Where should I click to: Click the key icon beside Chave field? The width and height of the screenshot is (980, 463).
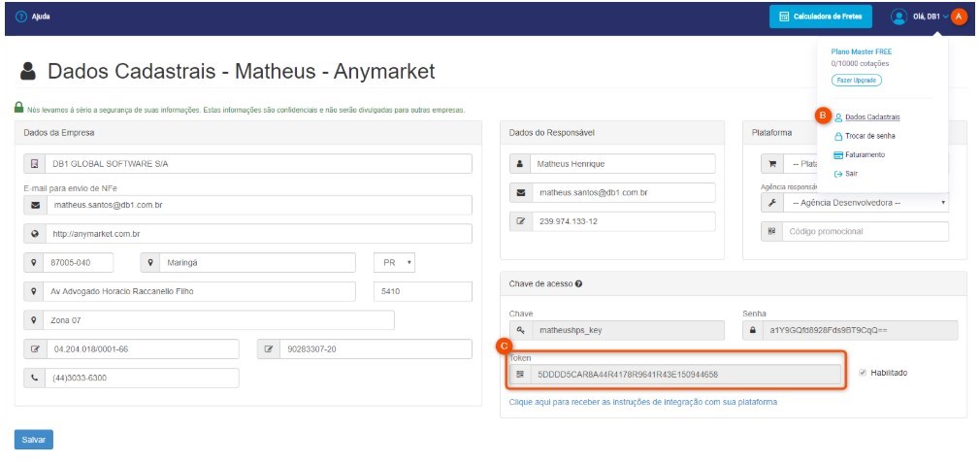(x=521, y=330)
